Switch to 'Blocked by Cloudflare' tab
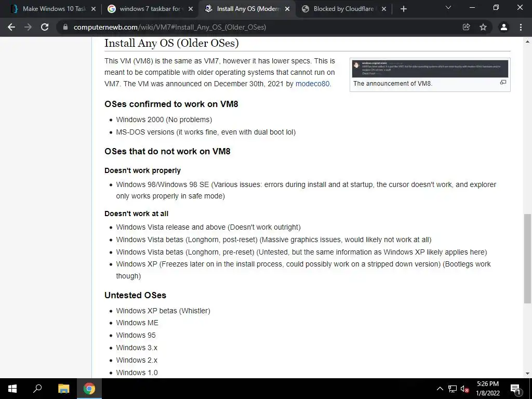Screen dimensions: 532x399 tap(343, 9)
